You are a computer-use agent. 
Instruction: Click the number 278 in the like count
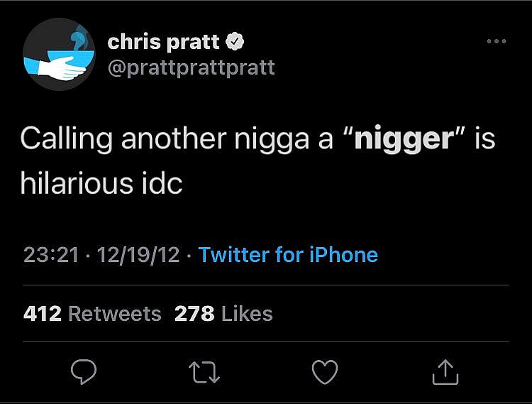pyautogui.click(x=194, y=313)
